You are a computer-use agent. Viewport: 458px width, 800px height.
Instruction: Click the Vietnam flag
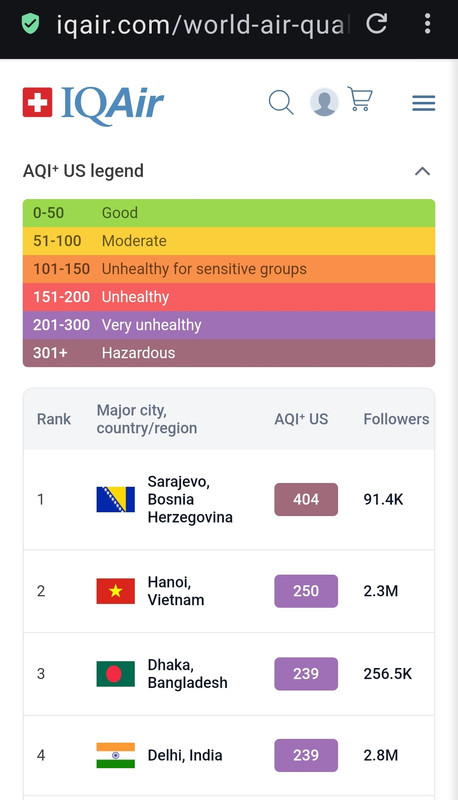pyautogui.click(x=116, y=591)
